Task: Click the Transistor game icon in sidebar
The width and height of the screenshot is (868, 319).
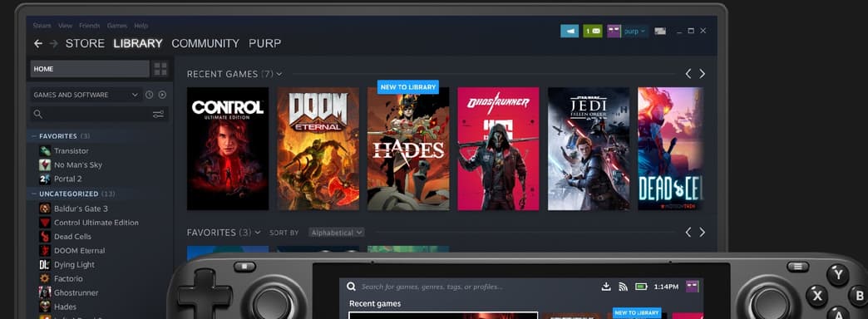Action: point(45,151)
